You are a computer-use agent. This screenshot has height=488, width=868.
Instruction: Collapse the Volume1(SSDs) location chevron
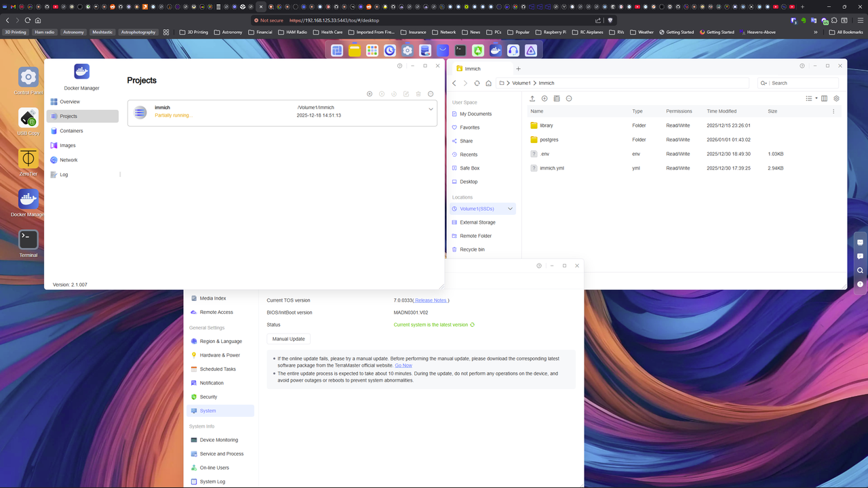(x=510, y=209)
